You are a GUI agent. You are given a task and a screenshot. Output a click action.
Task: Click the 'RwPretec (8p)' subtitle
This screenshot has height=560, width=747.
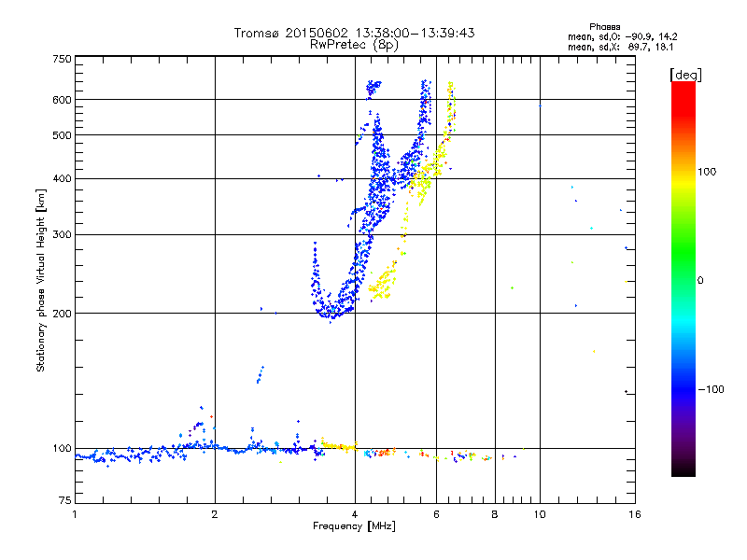pyautogui.click(x=354, y=45)
